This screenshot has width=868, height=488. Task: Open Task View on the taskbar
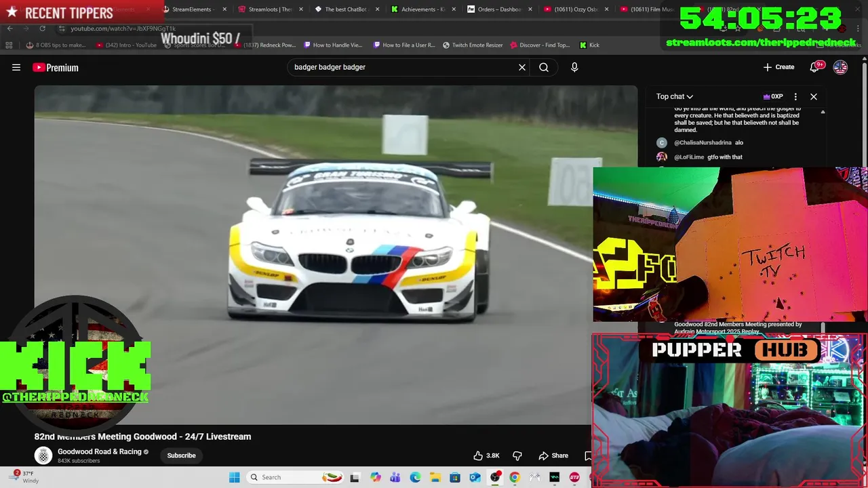point(355,477)
